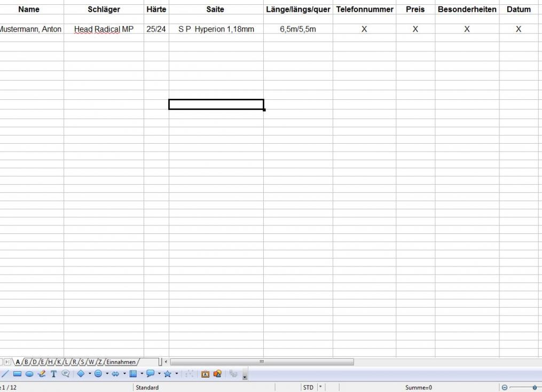Go to sheet tab S
Viewport: 542px width, 392px height.
[83, 362]
